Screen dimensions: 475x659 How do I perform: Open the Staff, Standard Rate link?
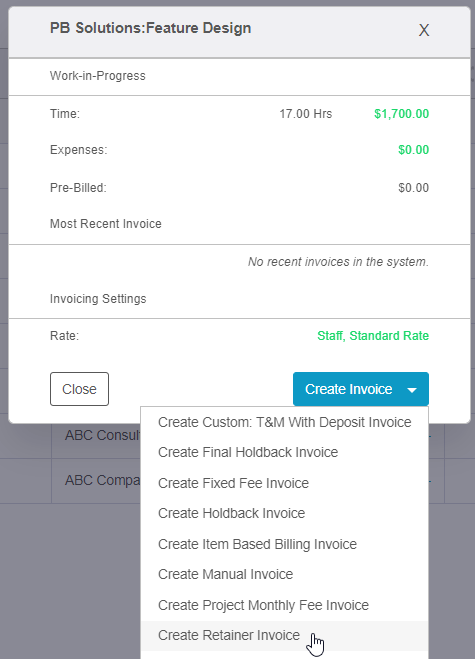pos(373,335)
